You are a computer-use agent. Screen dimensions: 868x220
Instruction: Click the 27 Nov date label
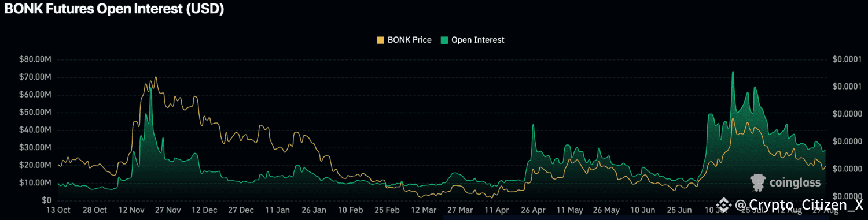point(168,210)
